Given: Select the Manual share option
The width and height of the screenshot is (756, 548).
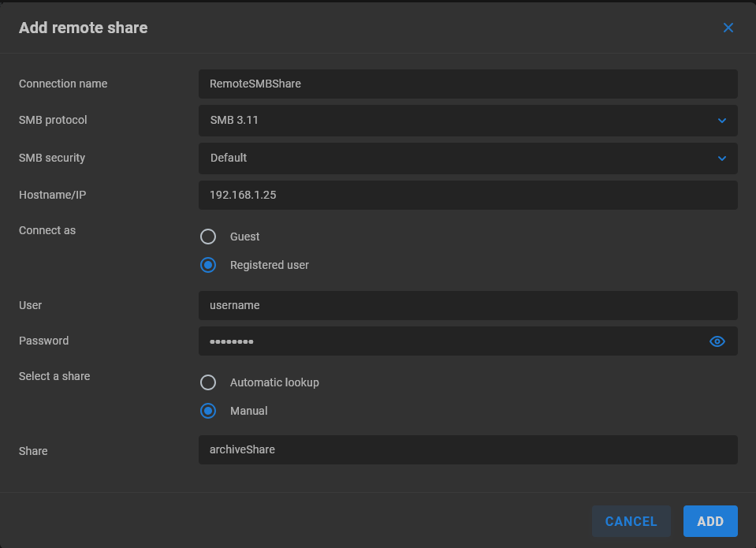Looking at the screenshot, I should [208, 411].
